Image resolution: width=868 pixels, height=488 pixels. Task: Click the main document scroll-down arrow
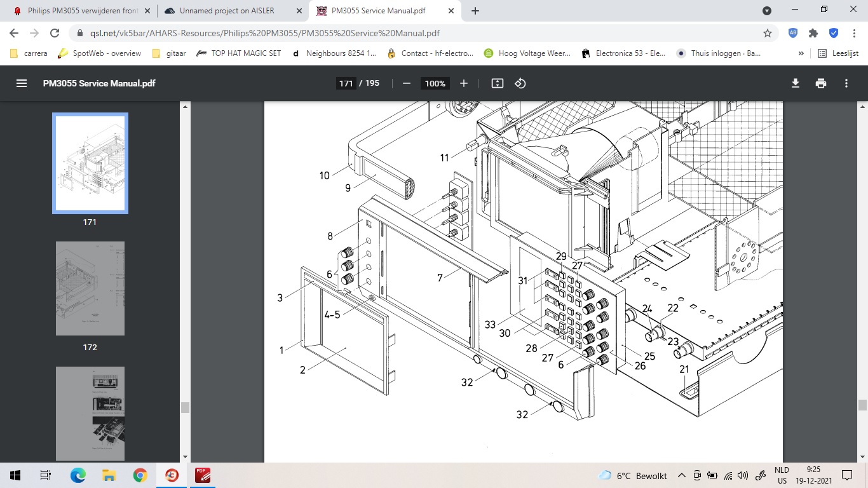click(862, 457)
